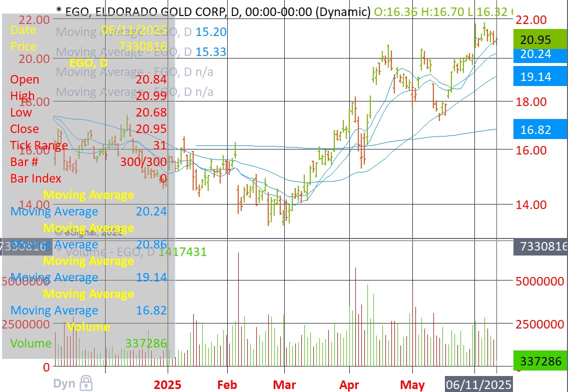Click the Volume - EGO, D 1417431 legend
Screen dimensions: 568x392
point(131,251)
